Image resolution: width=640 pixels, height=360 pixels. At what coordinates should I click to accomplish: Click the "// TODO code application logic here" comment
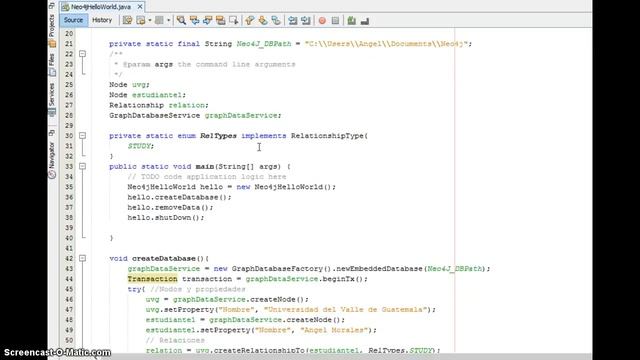tap(207, 177)
